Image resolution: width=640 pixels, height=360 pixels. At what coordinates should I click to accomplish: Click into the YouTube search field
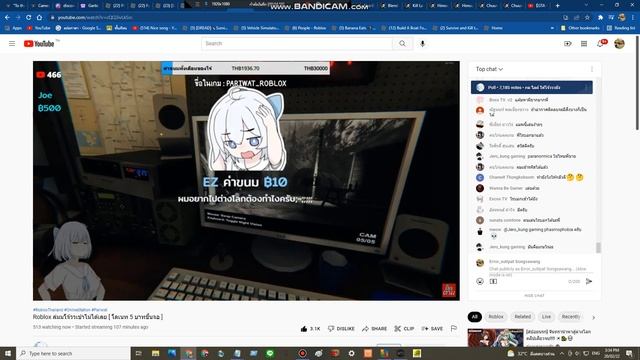[x=297, y=43]
